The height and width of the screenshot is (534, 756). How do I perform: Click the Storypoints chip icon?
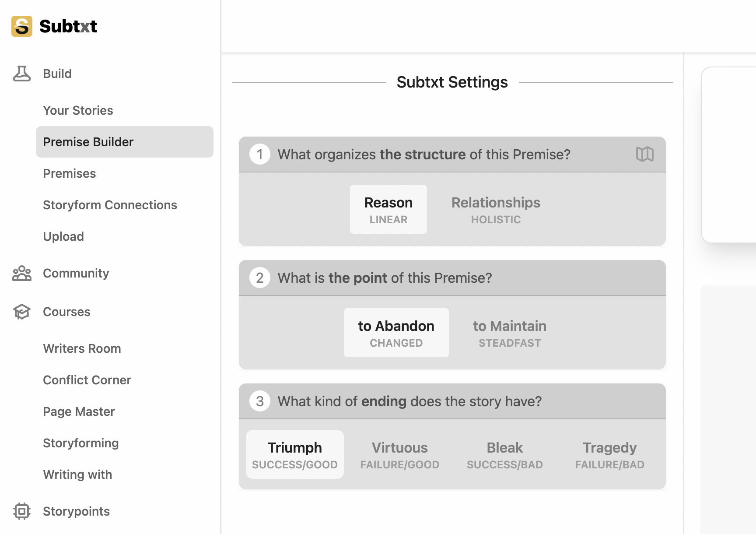point(22,511)
